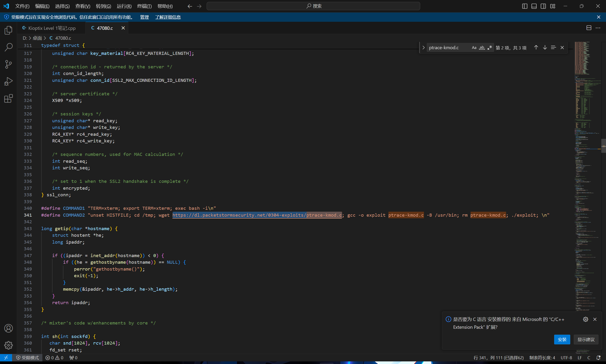Open the Accounts menu
Screen dimensions: 606x364
8,328
